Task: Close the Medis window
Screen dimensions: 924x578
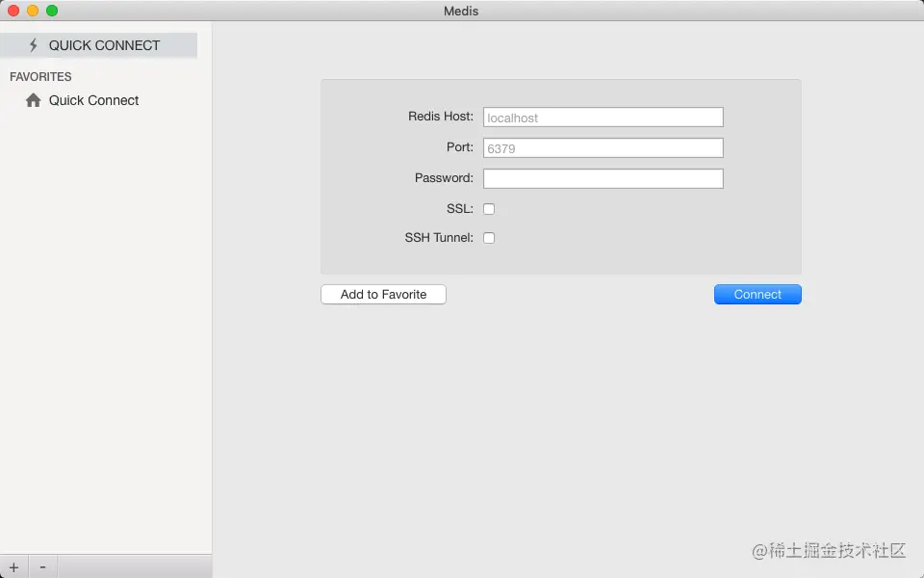Action: pyautogui.click(x=13, y=11)
